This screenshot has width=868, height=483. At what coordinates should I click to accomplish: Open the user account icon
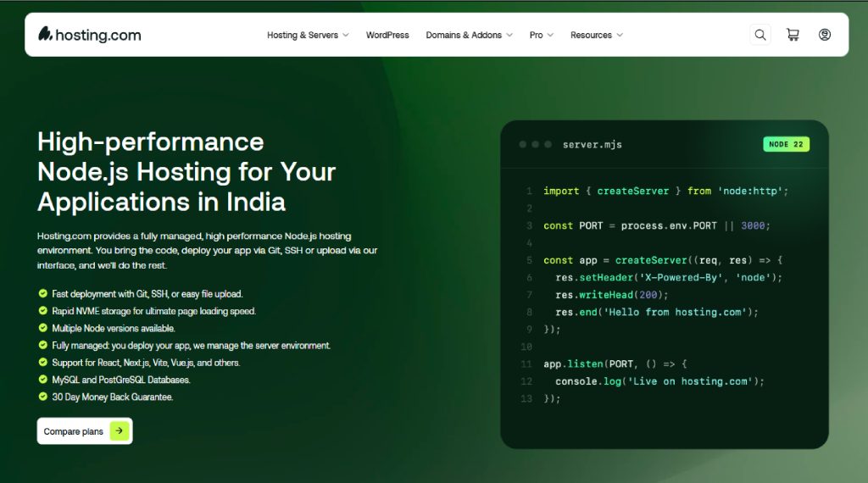pos(824,35)
